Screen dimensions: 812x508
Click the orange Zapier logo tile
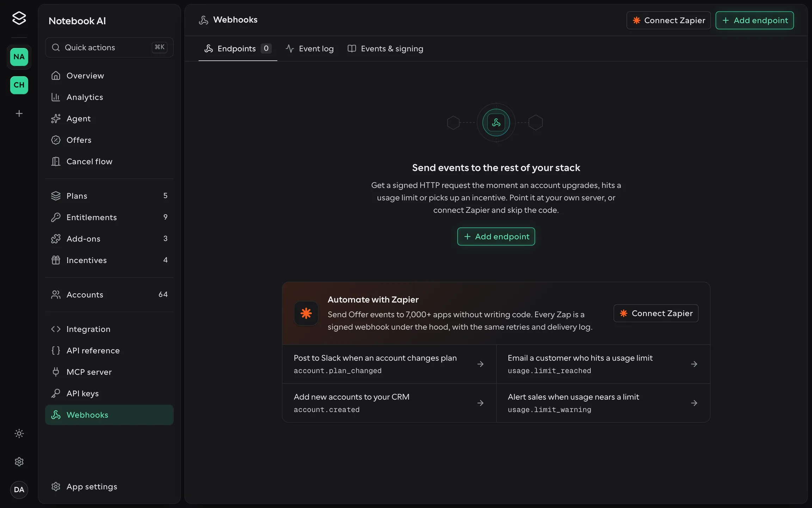pos(306,313)
